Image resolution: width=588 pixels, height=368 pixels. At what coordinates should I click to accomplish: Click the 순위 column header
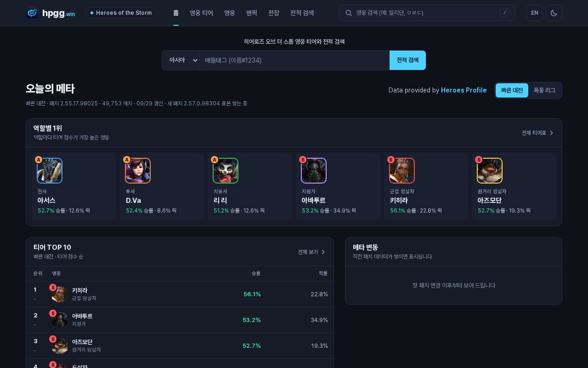coord(38,273)
